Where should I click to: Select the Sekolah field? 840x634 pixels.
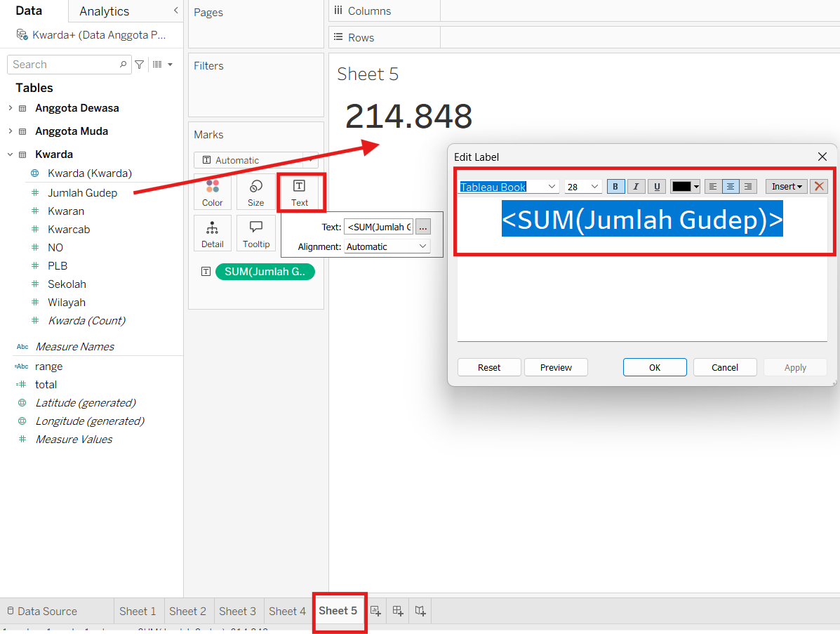pyautogui.click(x=67, y=284)
